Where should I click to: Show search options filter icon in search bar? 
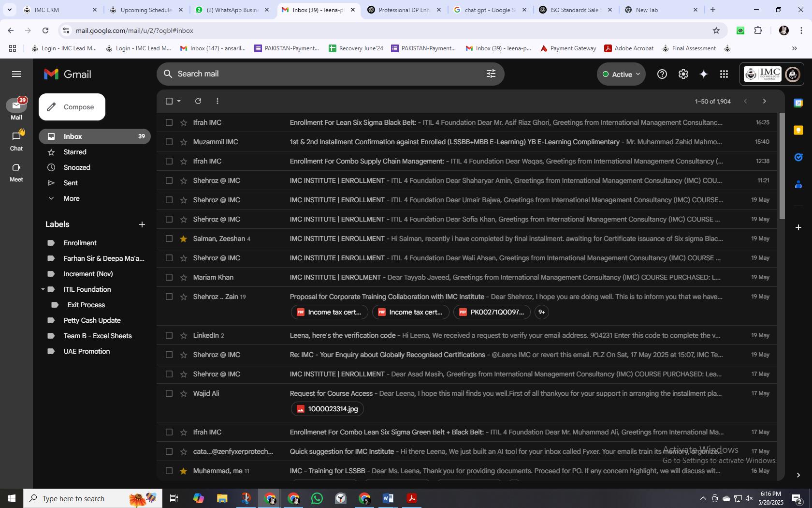(491, 74)
